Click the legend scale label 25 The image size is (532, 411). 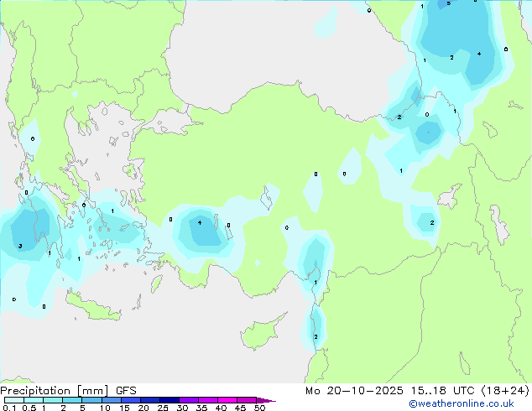[163, 408]
